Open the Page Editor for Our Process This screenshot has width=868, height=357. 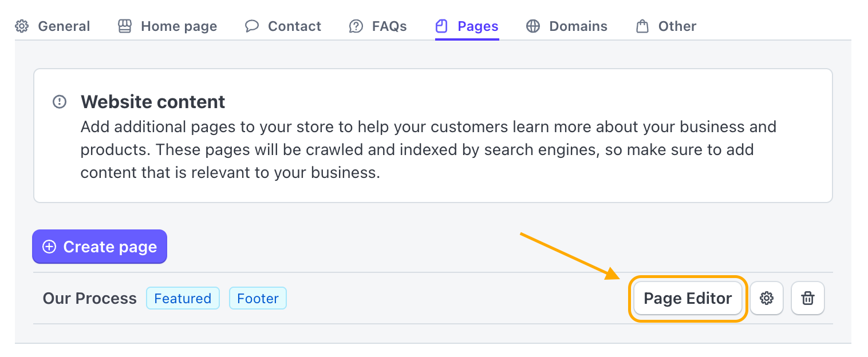pyautogui.click(x=687, y=297)
